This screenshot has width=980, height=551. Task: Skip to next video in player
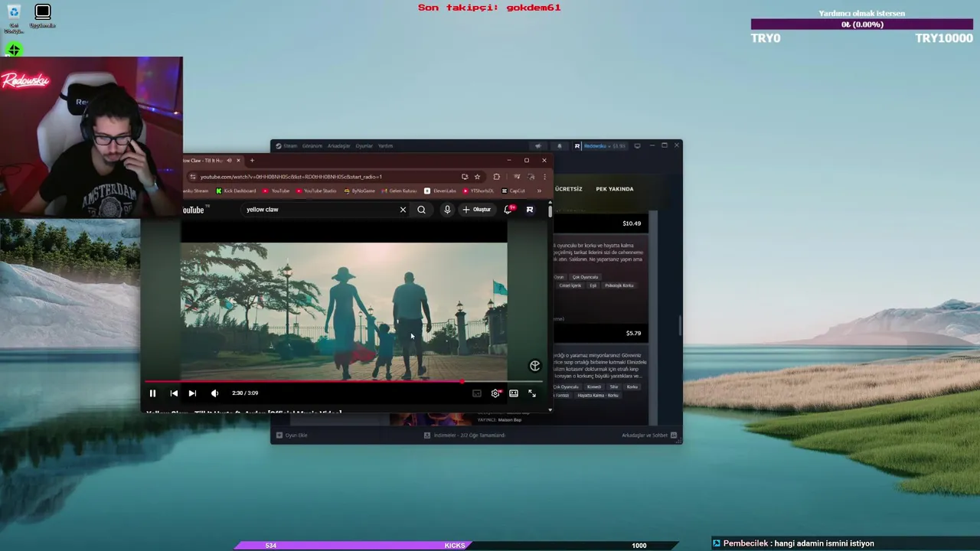coord(192,393)
